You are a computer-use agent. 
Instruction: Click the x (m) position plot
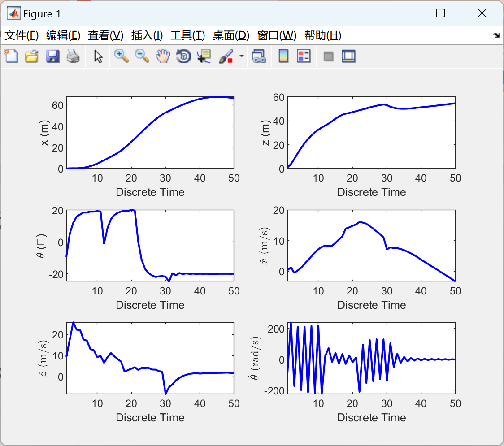pyautogui.click(x=150, y=132)
